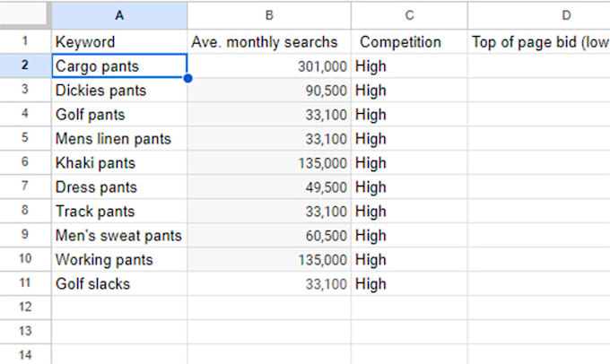Click Competition "High" for Cargo pants
This screenshot has height=364, width=610.
tap(409, 65)
